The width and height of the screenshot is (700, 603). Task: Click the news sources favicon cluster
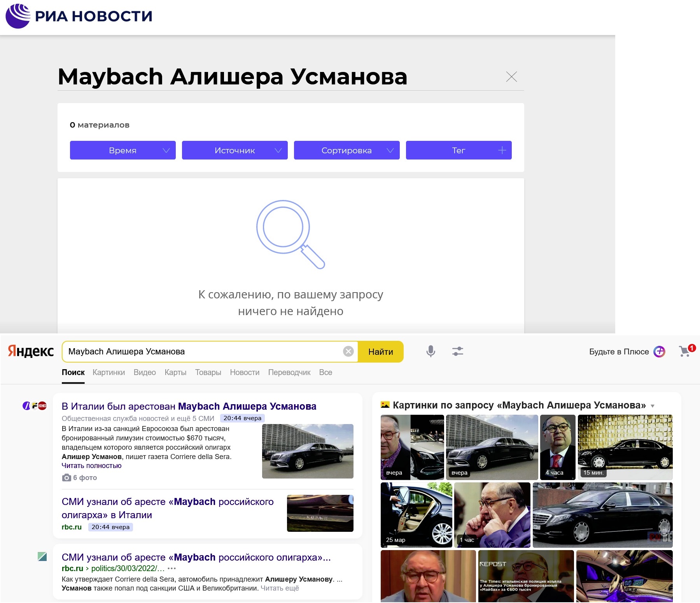tap(35, 406)
